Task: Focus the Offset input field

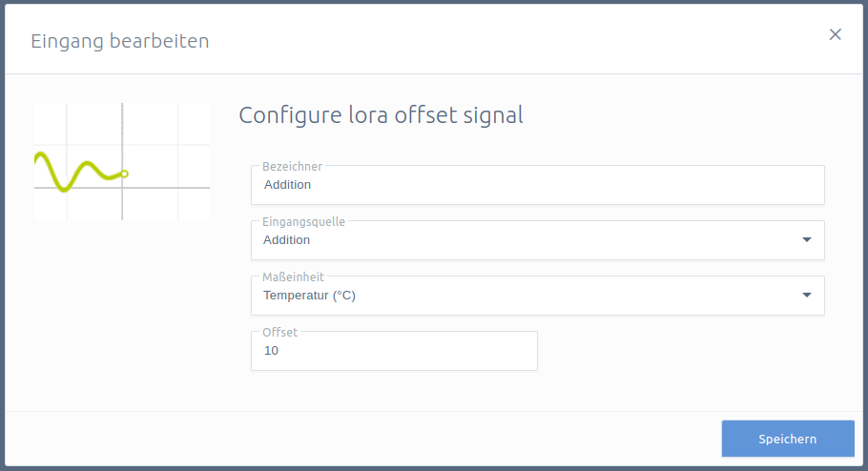Action: click(394, 351)
